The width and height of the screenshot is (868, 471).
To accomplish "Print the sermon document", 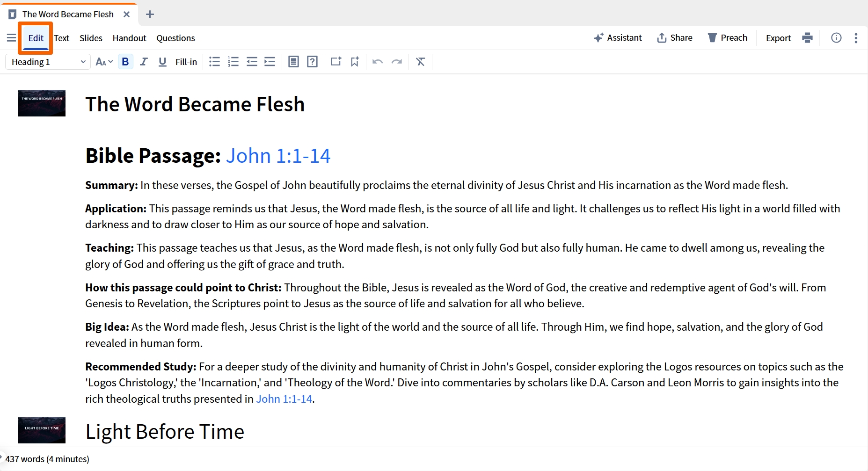I will tap(807, 38).
